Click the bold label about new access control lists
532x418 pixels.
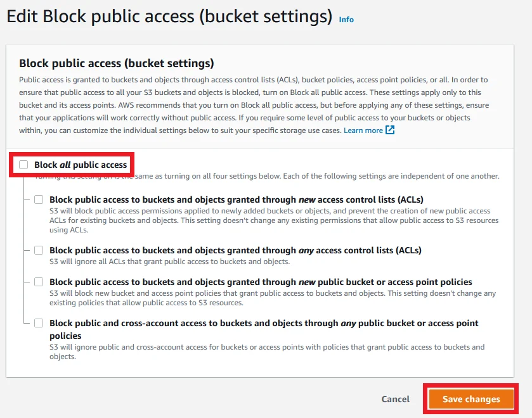point(236,199)
